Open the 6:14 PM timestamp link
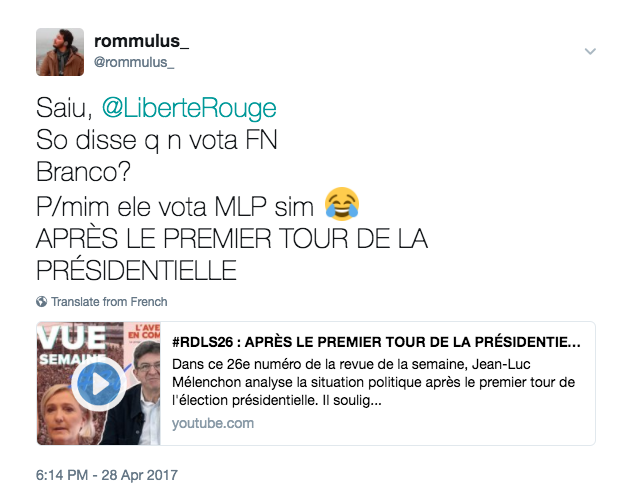The width and height of the screenshot is (632, 490). tap(107, 475)
